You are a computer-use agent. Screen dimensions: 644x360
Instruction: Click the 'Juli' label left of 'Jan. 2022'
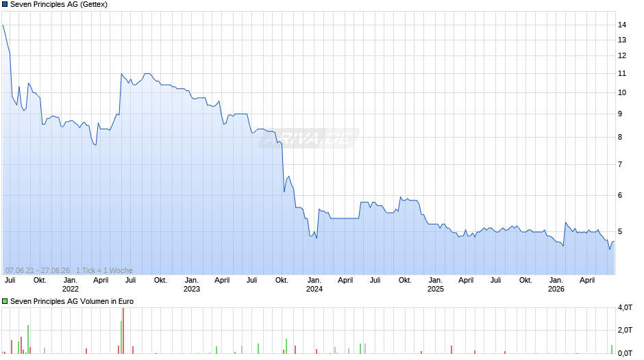10,280
